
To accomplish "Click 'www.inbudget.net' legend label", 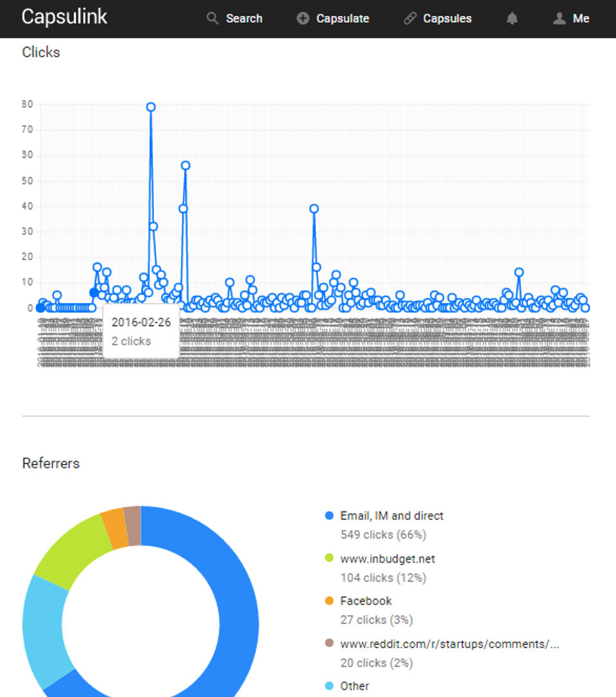I will tap(388, 559).
